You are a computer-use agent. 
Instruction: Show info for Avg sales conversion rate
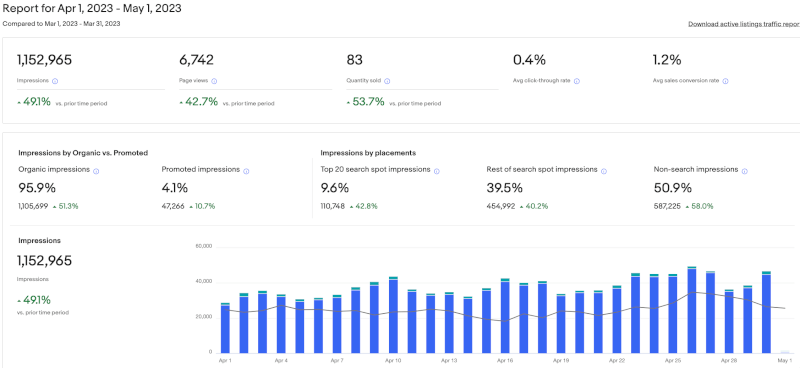click(x=726, y=81)
